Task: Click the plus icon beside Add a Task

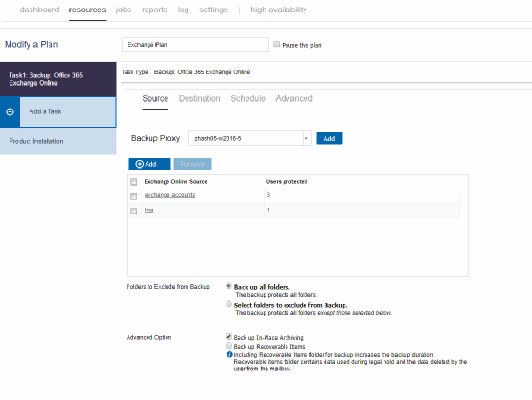Action: (10, 111)
